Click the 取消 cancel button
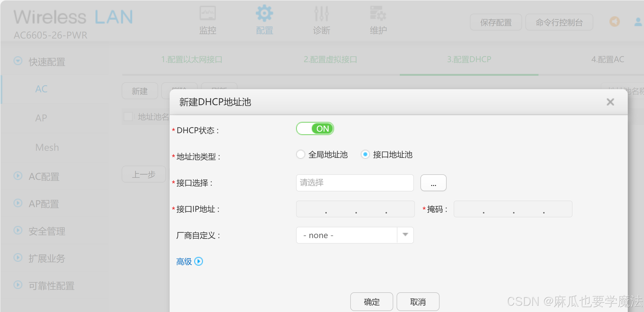 pyautogui.click(x=418, y=302)
